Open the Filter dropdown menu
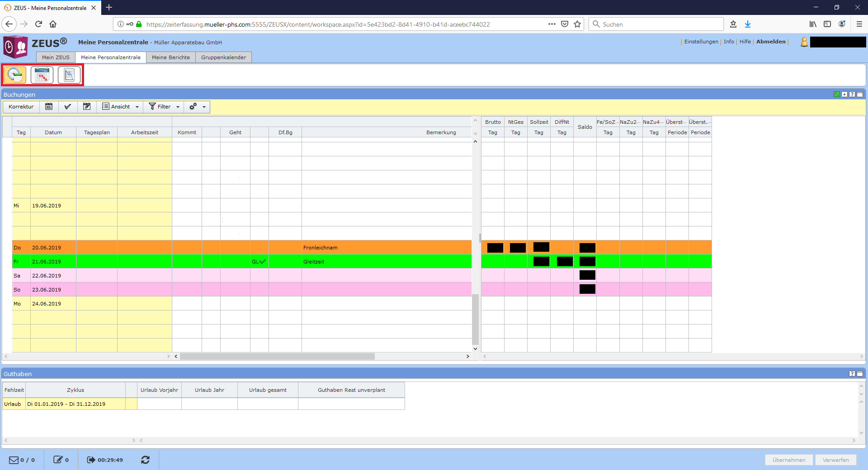The height and width of the screenshot is (470, 868). [165, 107]
